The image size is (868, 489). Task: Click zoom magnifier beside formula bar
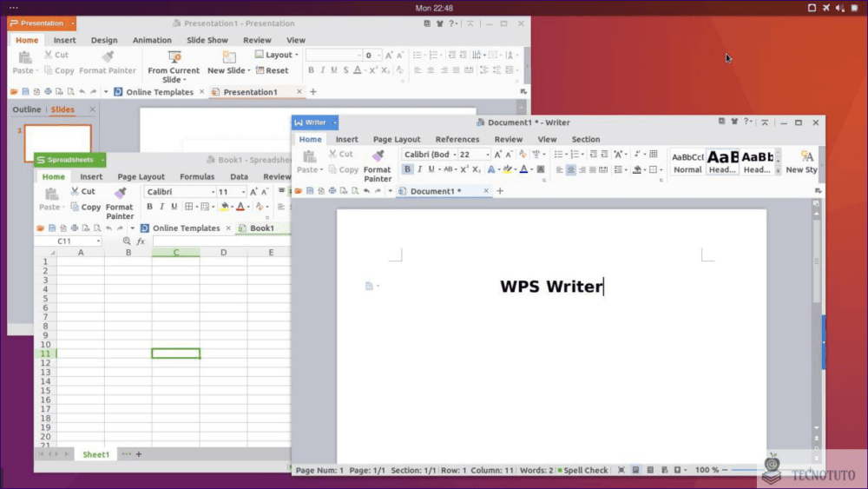(x=127, y=241)
